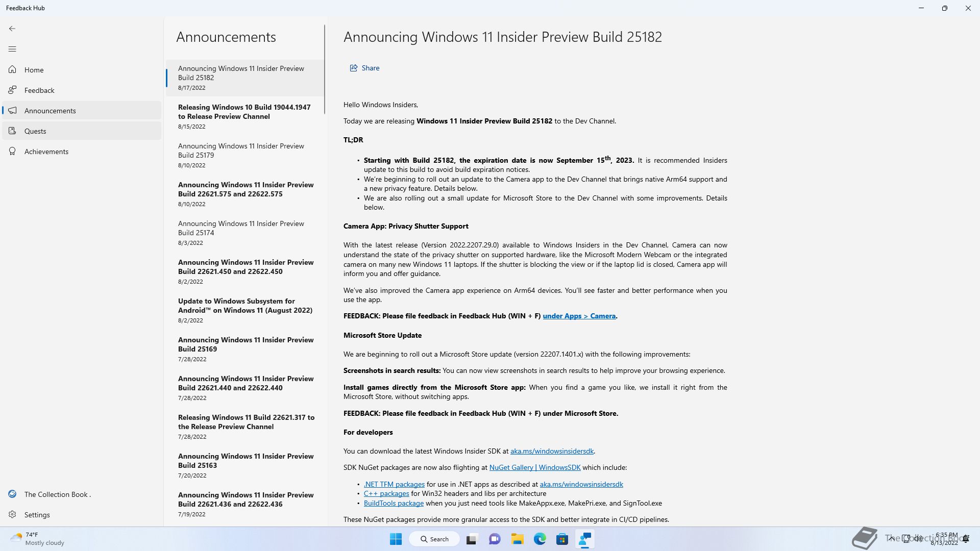980x551 pixels.
Task: Open first aka.ms/windowsinsidersdk download link
Action: tap(552, 451)
